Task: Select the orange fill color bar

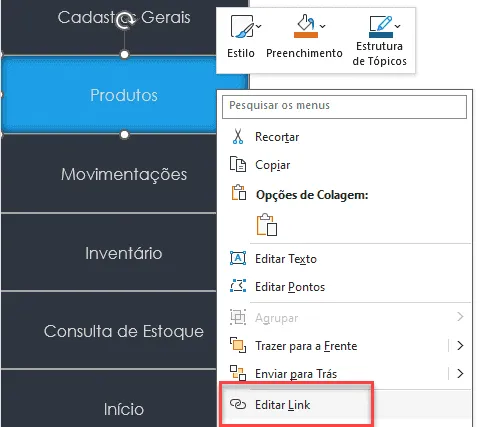Action: (x=306, y=34)
